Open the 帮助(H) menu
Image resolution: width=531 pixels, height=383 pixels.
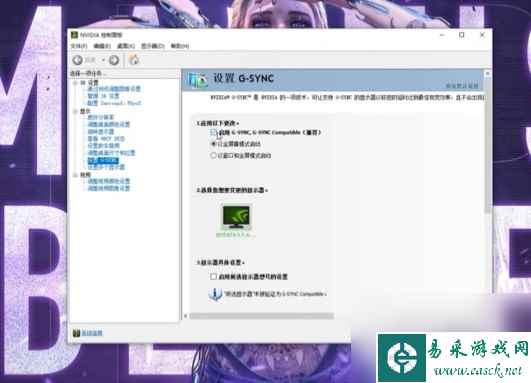click(180, 46)
